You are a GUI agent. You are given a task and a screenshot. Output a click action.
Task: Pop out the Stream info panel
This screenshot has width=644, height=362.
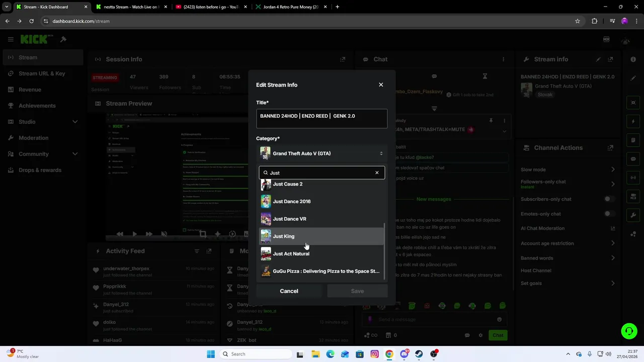point(610,59)
